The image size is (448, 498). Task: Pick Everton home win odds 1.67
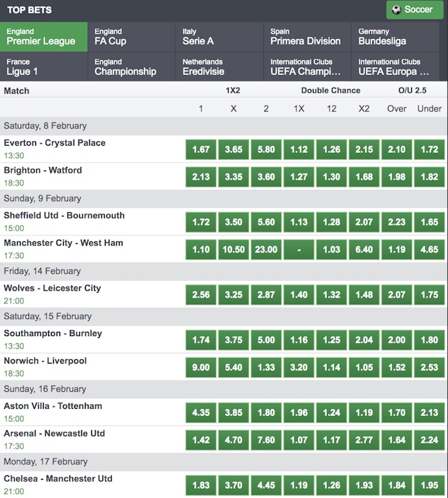[201, 149]
